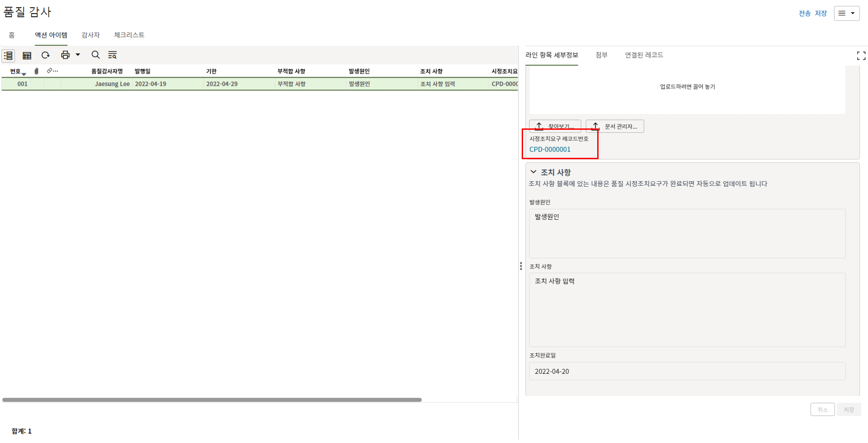
Task: Click the magnifying glass search icon
Action: tap(95, 55)
